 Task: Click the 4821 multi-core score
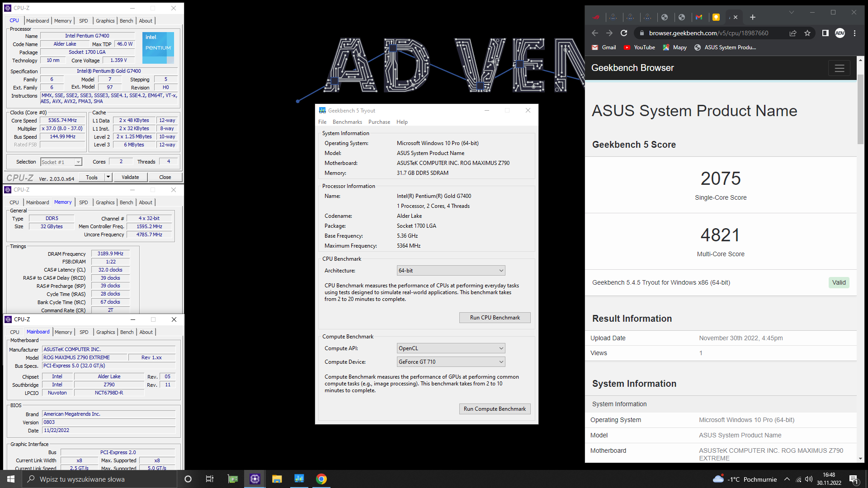721,235
